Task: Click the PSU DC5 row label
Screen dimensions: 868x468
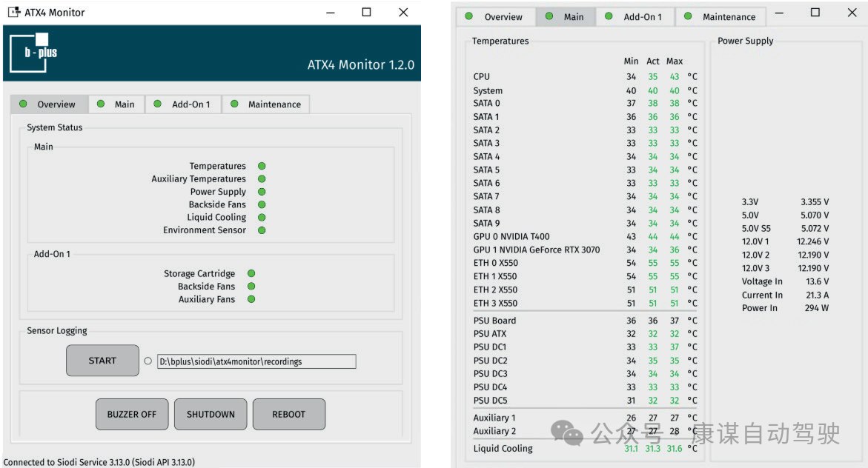Action: 491,400
